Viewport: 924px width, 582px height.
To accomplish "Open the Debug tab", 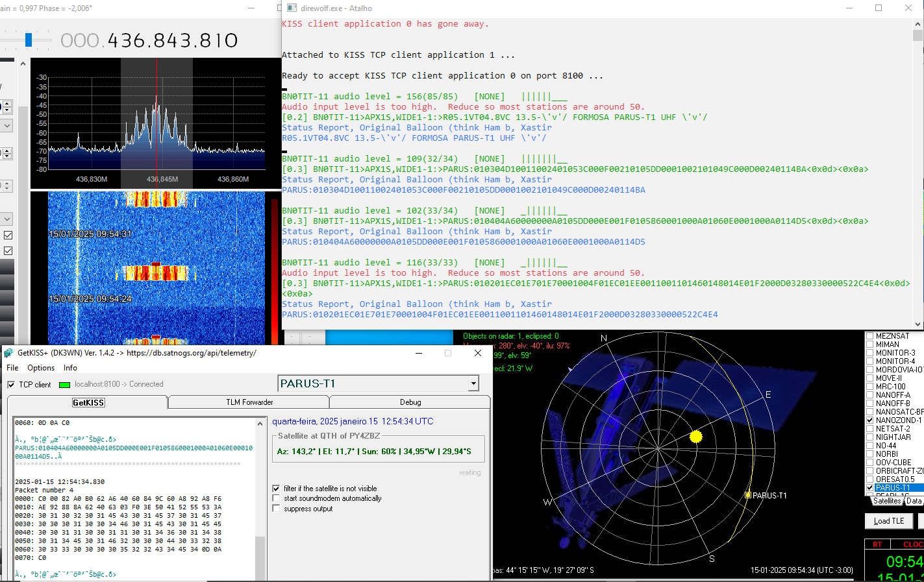I will click(410, 402).
